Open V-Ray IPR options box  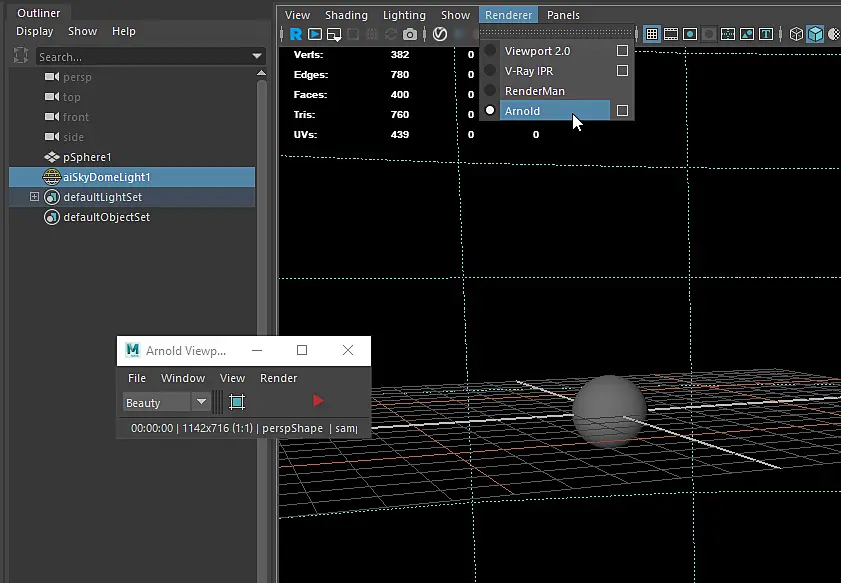(x=622, y=70)
